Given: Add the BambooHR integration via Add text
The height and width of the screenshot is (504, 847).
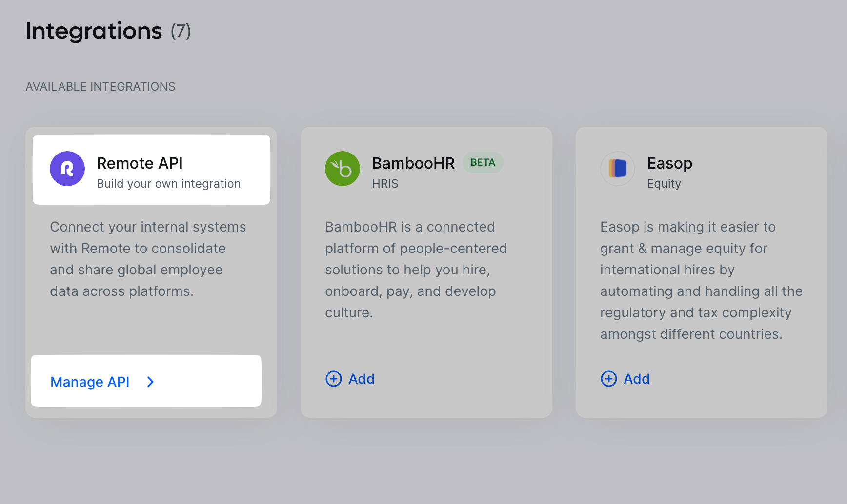Looking at the screenshot, I should pos(362,379).
